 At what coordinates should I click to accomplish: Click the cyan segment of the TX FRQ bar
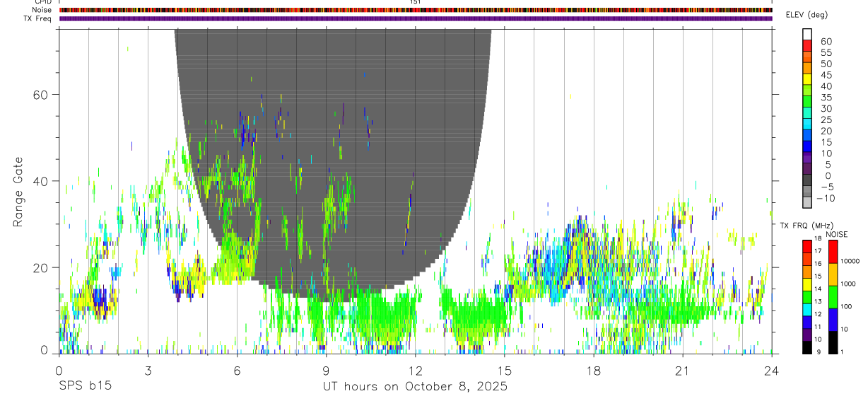click(x=807, y=310)
